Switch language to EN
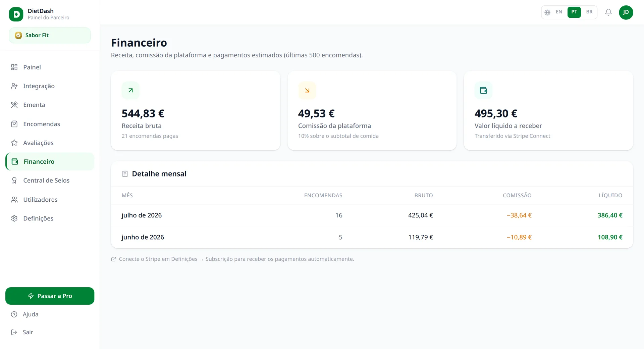The width and height of the screenshot is (644, 349). [x=559, y=12]
